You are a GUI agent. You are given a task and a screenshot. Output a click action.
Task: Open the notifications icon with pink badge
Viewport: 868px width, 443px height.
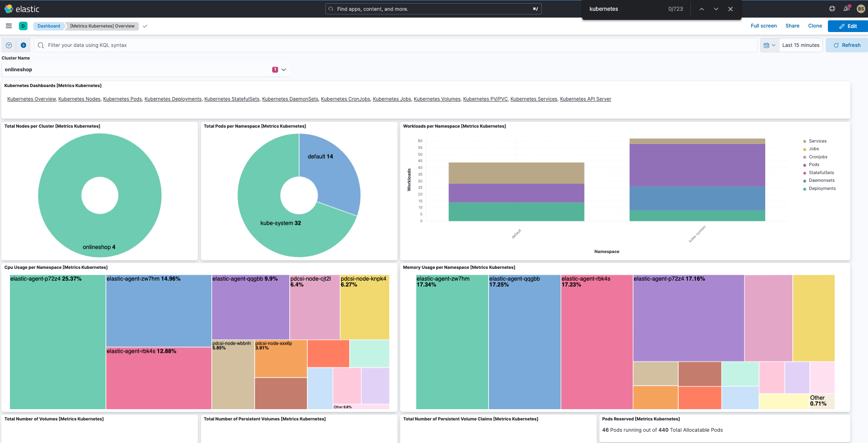point(846,9)
